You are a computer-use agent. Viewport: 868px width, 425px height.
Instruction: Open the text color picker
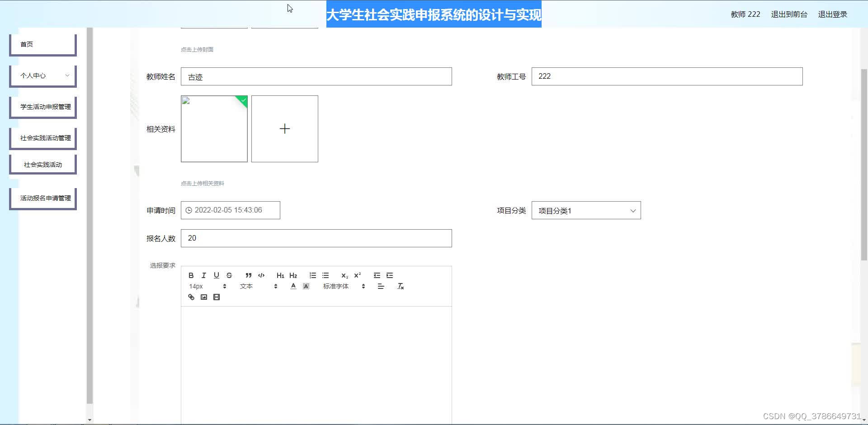coord(293,286)
